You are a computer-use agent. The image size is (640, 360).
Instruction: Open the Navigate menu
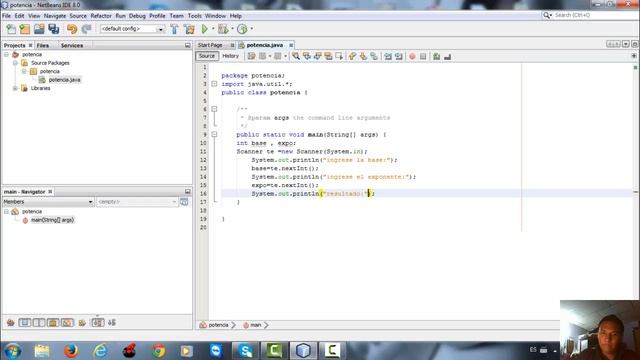pos(55,16)
